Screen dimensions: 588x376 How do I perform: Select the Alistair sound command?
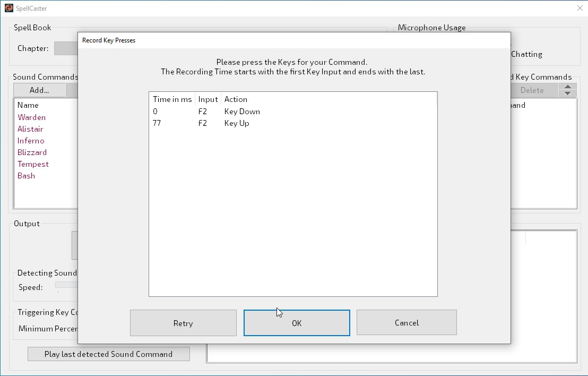point(30,129)
